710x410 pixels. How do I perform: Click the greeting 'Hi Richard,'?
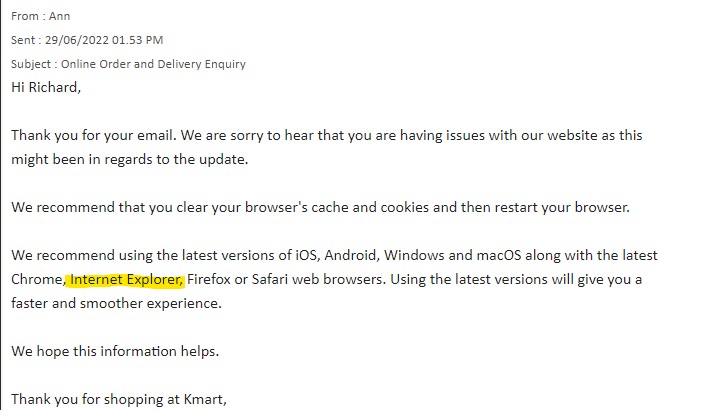coord(46,87)
